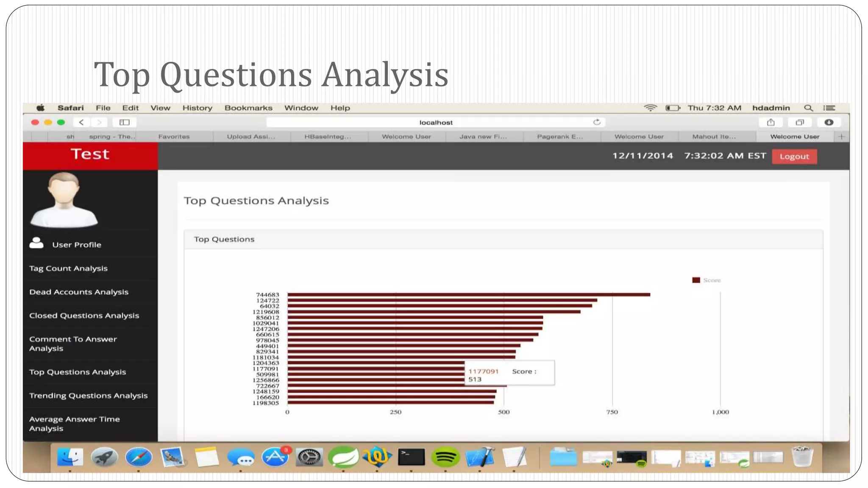This screenshot has height=488, width=868.
Task: Click the hdadmin user menu
Action: [771, 108]
